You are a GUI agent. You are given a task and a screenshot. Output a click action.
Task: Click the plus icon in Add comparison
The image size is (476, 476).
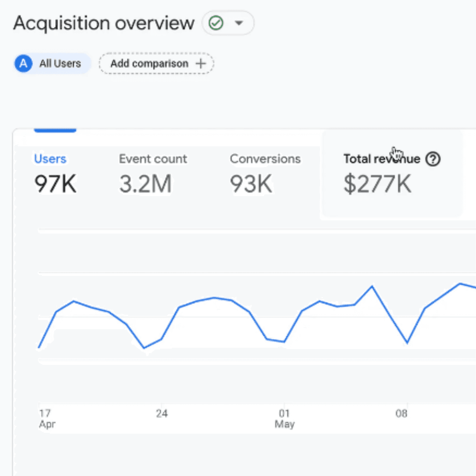(201, 63)
